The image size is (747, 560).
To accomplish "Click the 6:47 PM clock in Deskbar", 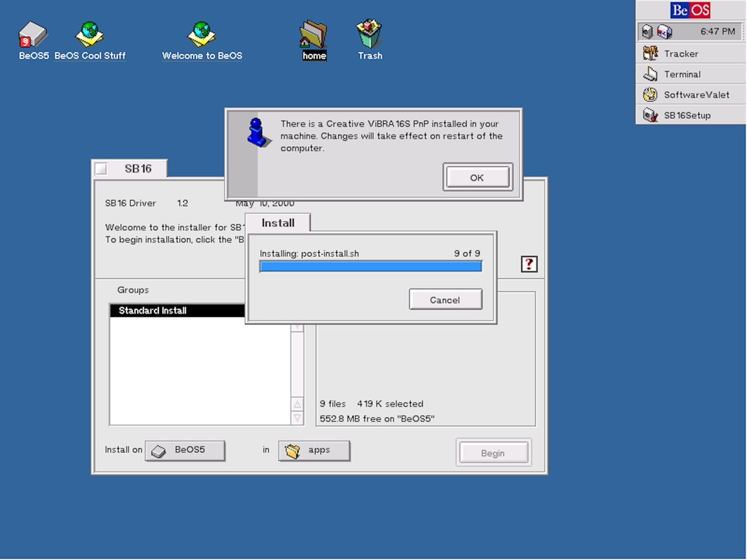I will (718, 31).
